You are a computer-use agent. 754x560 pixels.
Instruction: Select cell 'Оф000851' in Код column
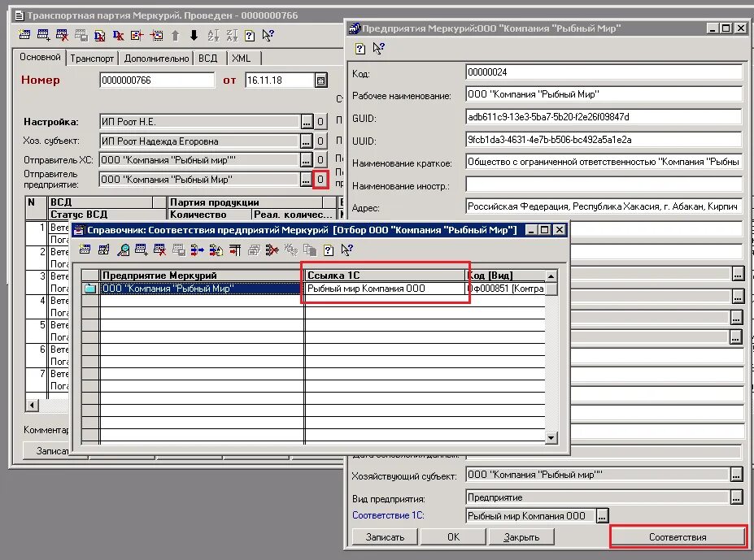(505, 289)
